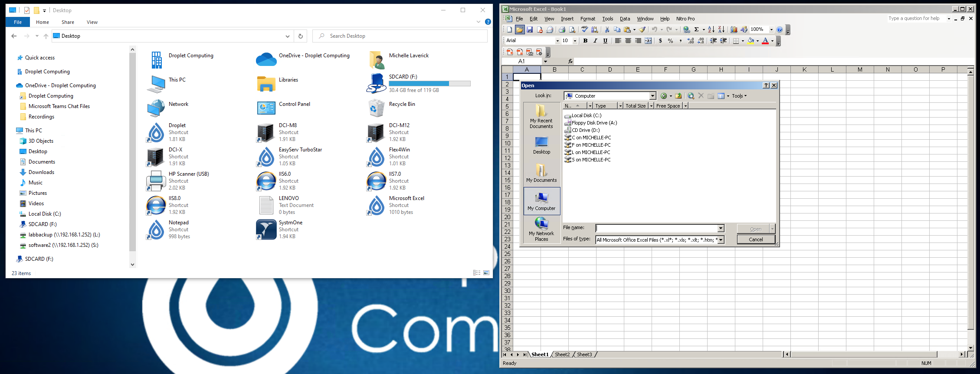Expand Explorer address bar history dropdown
The height and width of the screenshot is (374, 980).
coord(287,36)
